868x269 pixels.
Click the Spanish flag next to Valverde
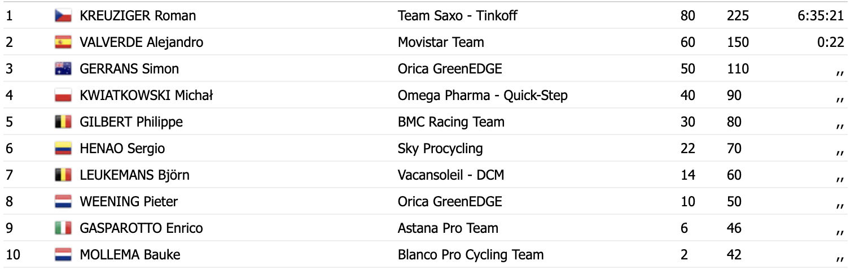(x=63, y=42)
